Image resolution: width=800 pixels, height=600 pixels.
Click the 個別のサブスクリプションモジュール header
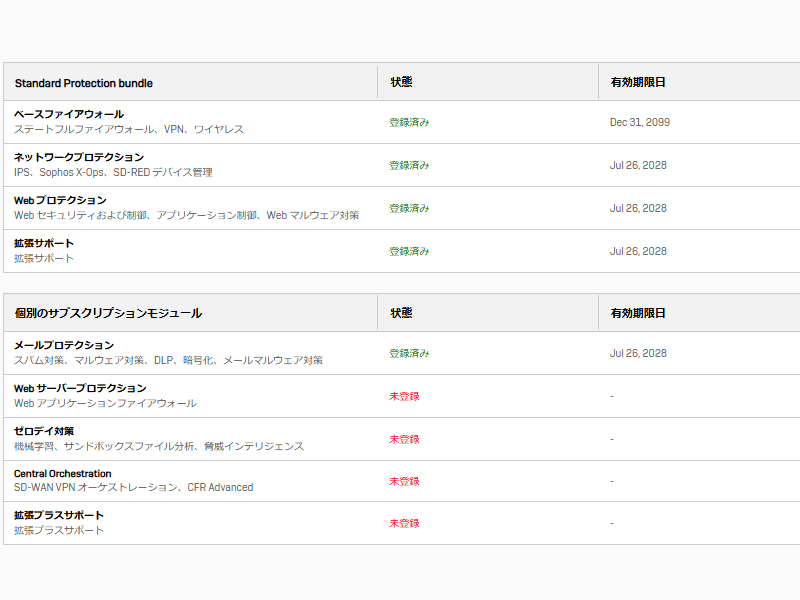tap(108, 313)
